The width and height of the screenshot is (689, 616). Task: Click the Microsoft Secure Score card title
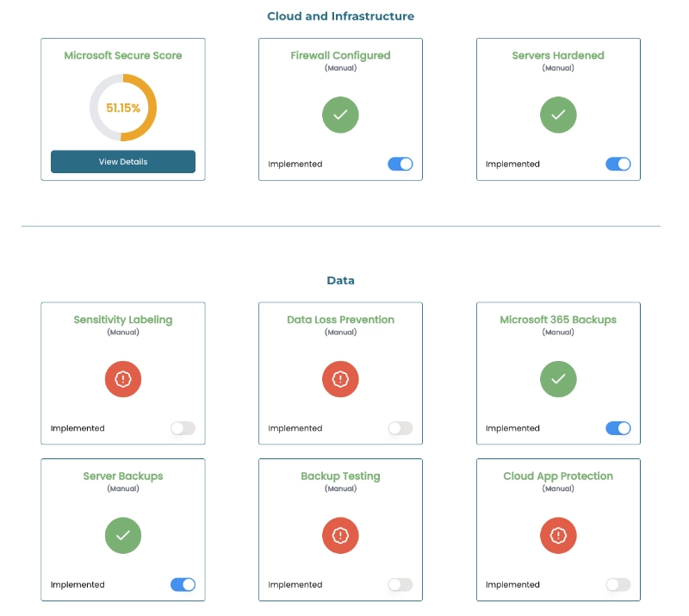(x=123, y=55)
